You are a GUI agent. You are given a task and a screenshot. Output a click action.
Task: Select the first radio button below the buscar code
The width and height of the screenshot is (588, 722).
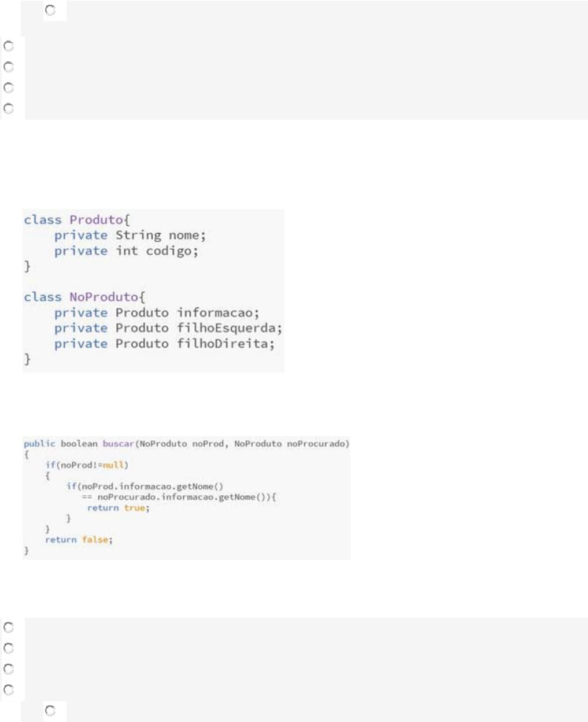pyautogui.click(x=9, y=628)
